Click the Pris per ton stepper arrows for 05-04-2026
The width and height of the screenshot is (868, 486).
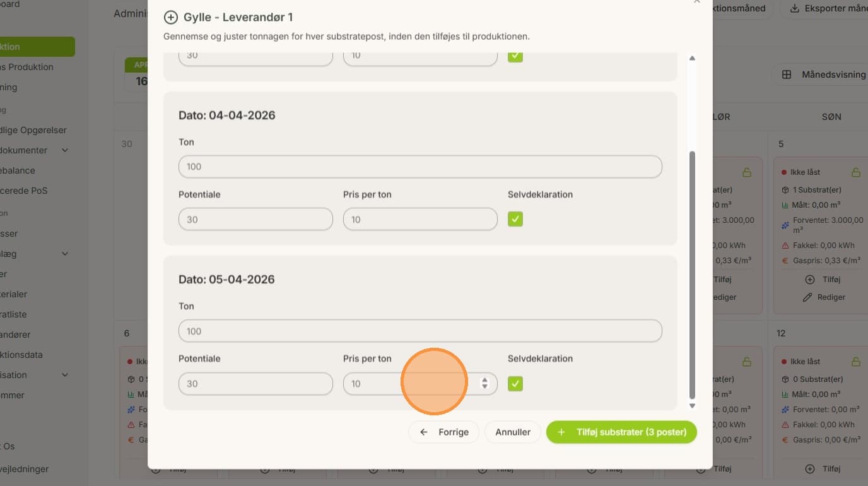click(484, 383)
